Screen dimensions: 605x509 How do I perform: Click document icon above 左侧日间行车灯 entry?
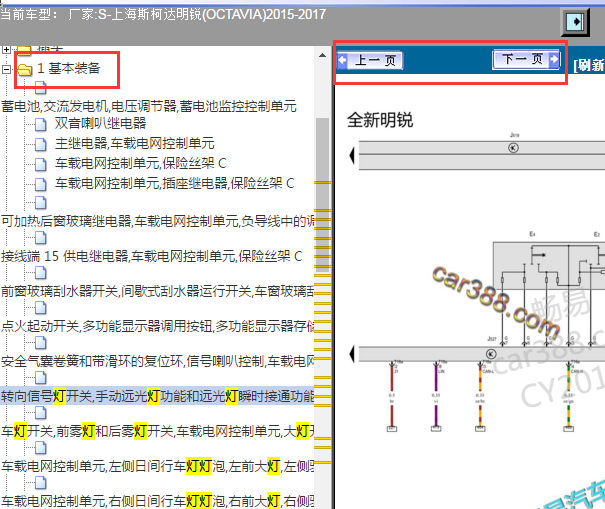[41, 448]
